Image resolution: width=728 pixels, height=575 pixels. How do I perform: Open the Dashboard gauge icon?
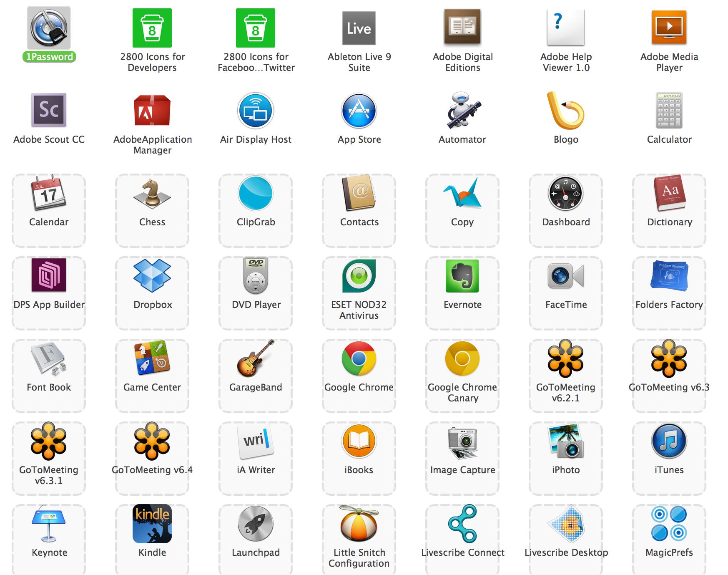point(566,193)
